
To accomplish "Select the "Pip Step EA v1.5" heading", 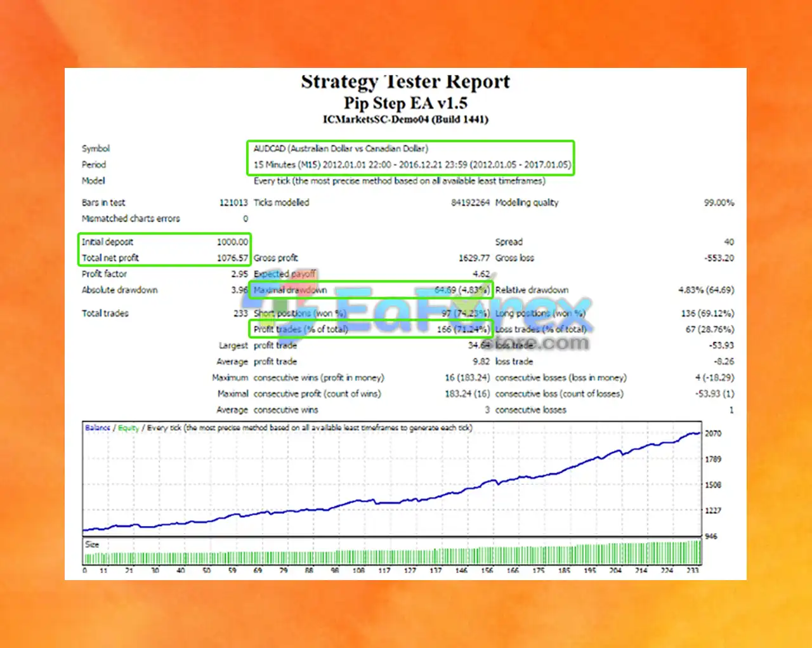I will pos(405,103).
